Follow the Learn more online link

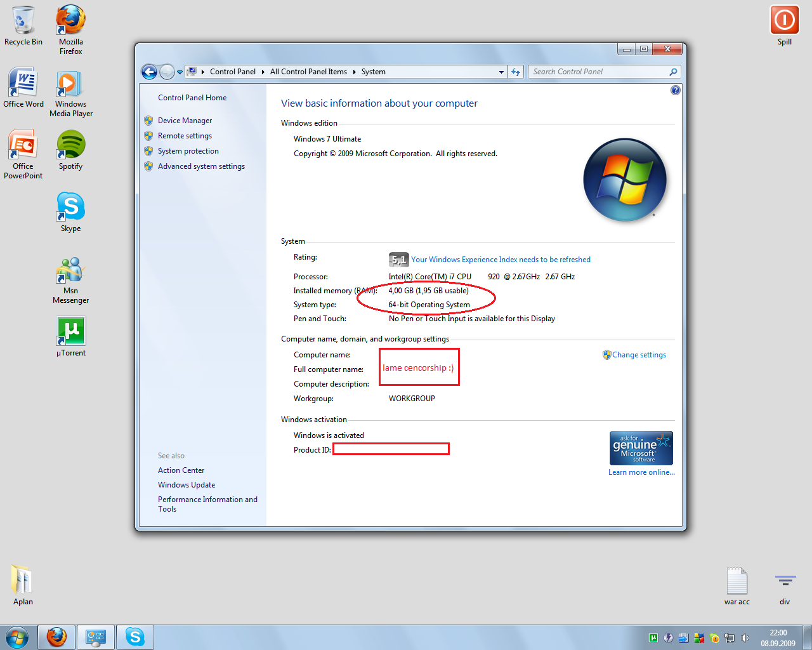click(x=641, y=472)
